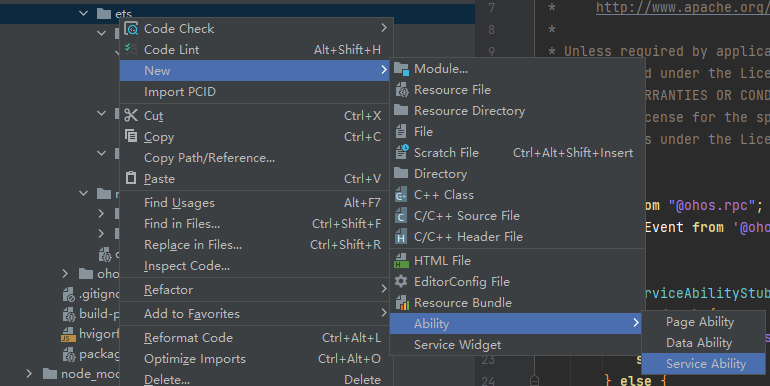Select Inspect Code...

255,266
